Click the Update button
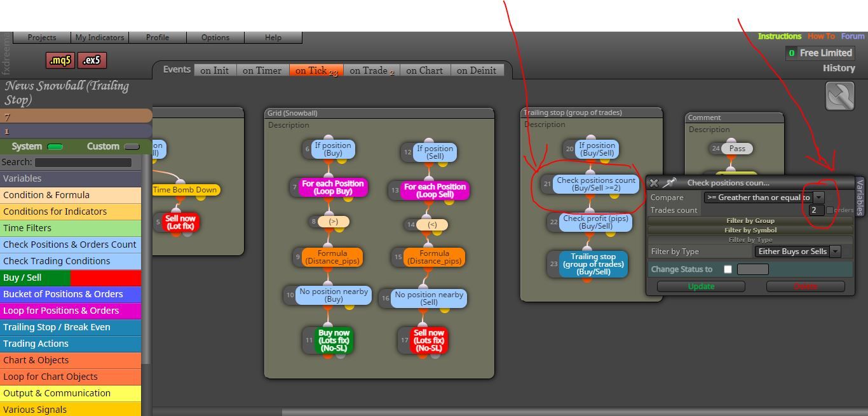This screenshot has width=868, height=416. [701, 286]
